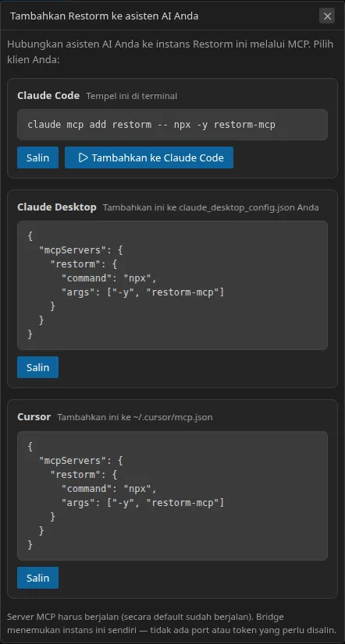The image size is (345, 644).
Task: Click the "mcpServers" line in Claude Desktop block
Action: tap(81, 249)
